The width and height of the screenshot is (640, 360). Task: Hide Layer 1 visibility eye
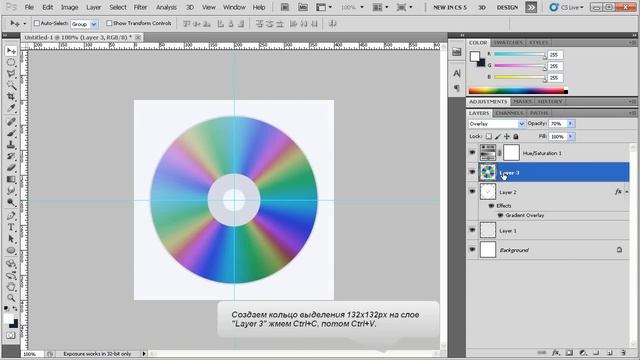[x=472, y=230]
